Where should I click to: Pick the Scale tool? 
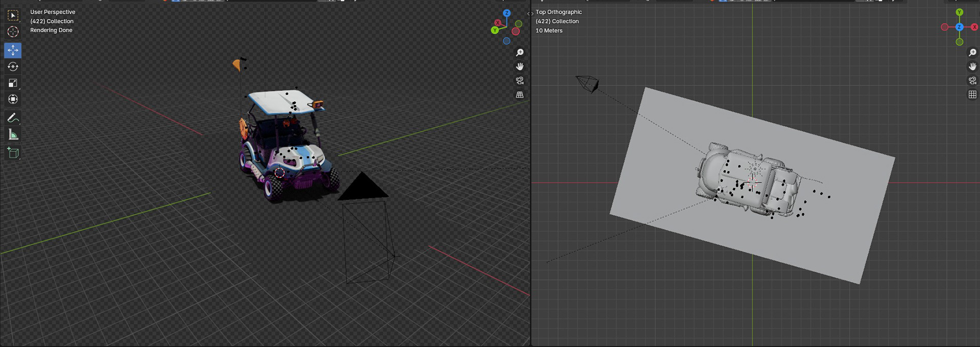[13, 83]
